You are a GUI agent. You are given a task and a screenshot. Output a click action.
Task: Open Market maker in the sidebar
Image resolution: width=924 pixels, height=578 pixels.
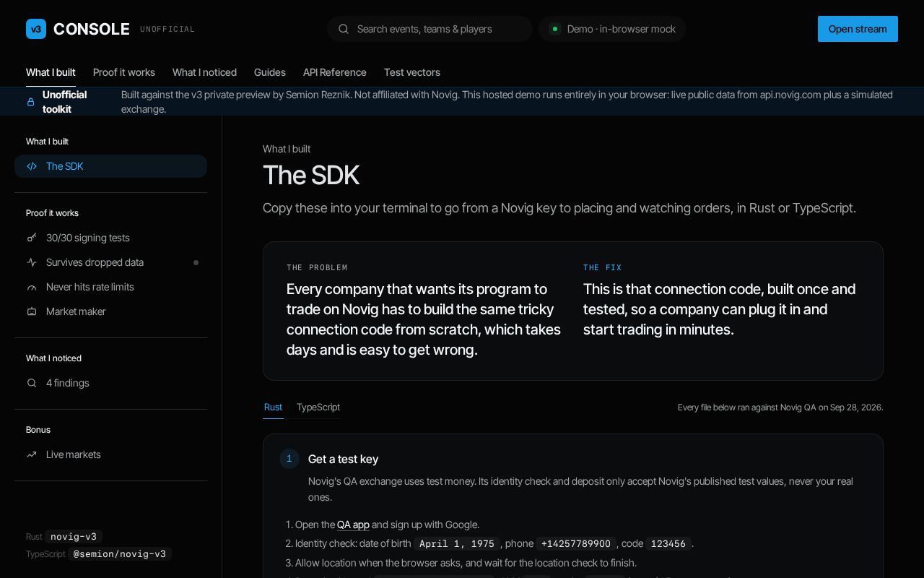[x=110, y=311]
